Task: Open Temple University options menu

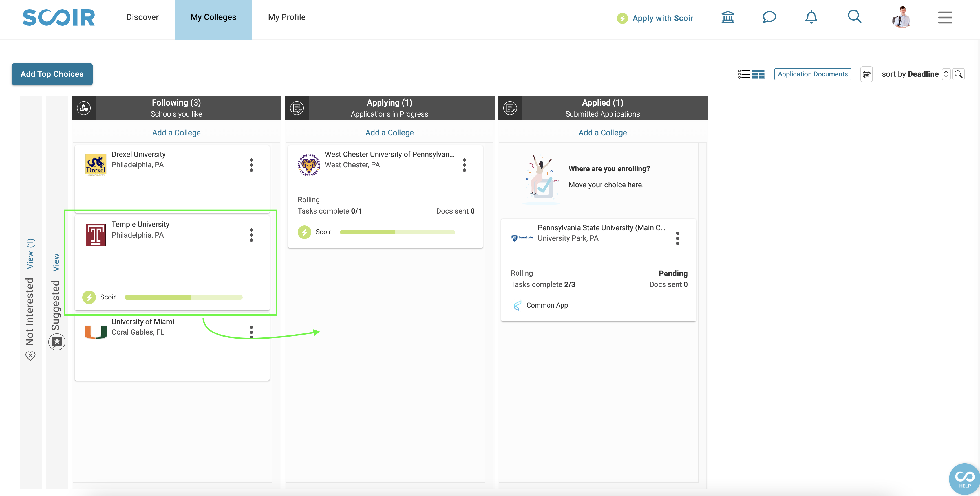Action: coord(251,235)
